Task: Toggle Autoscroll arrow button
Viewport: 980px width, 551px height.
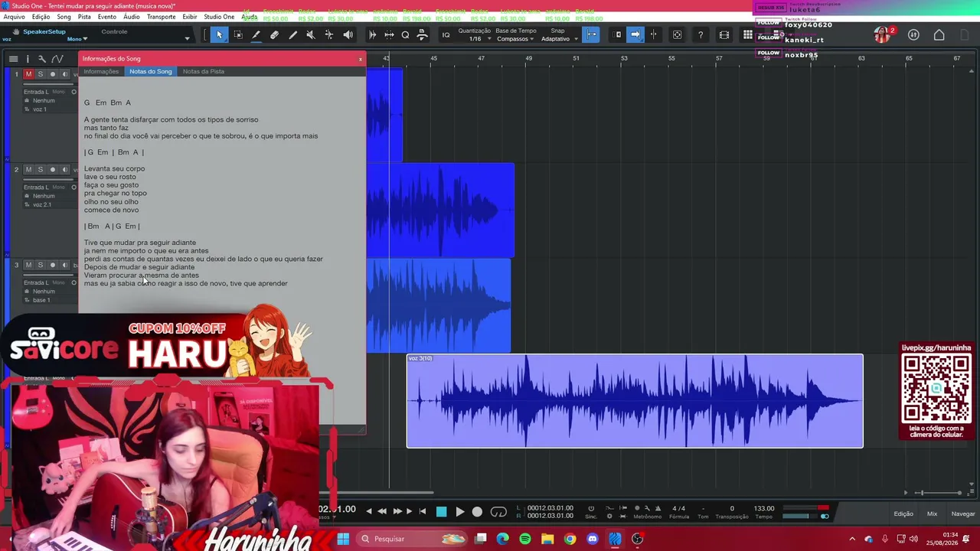Action: tap(635, 34)
